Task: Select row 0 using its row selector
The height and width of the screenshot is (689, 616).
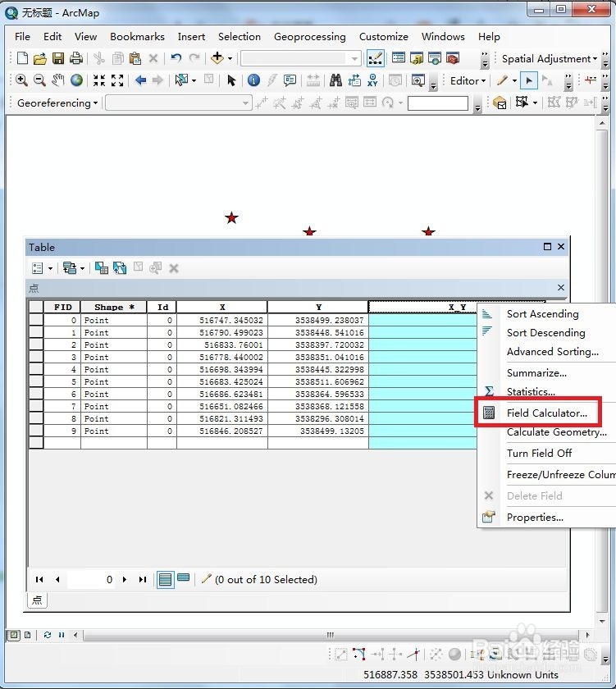Action: 36,320
